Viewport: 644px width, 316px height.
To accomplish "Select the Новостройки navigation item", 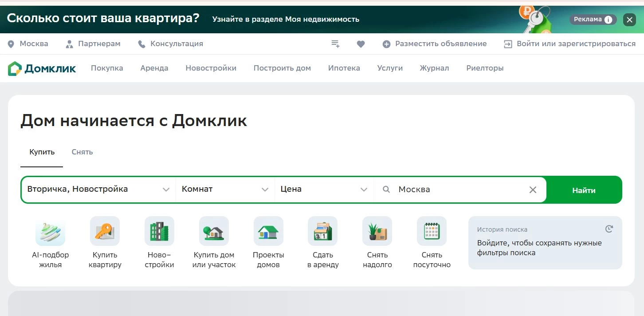I will [211, 68].
